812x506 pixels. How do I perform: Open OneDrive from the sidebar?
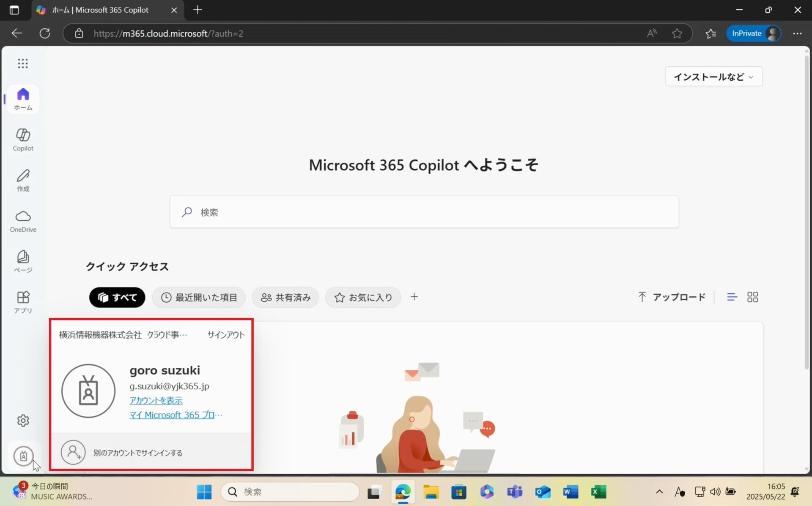pos(23,221)
